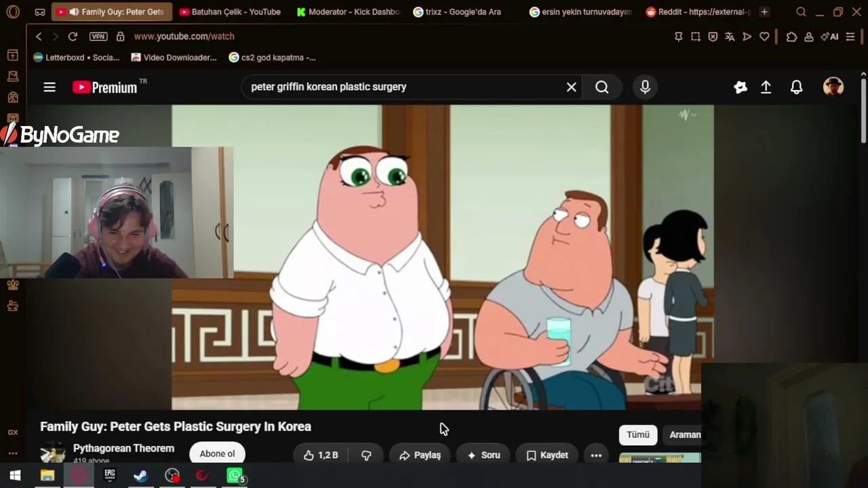Open the player send arrow icon
868x488 pixels.
pos(747,37)
